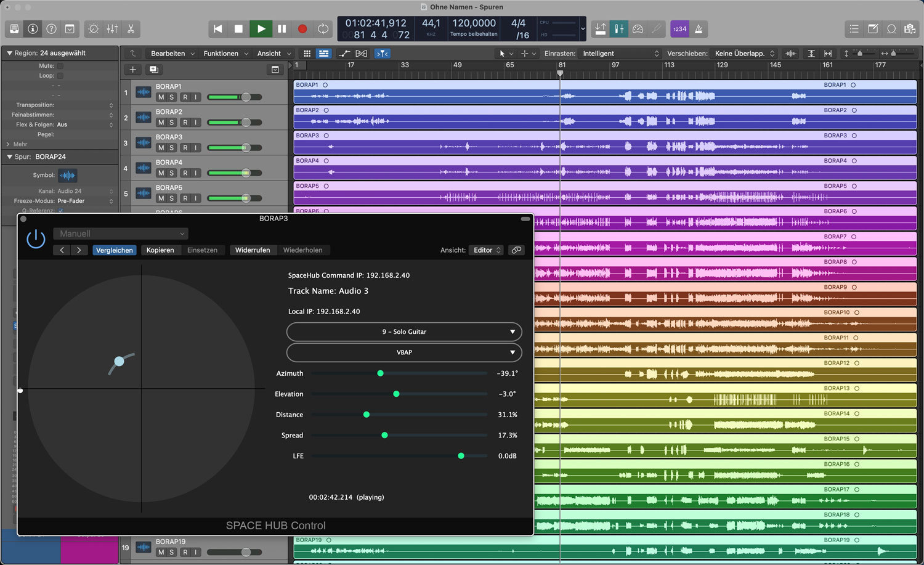Click the vertical auto-zoom button

pos(811,54)
